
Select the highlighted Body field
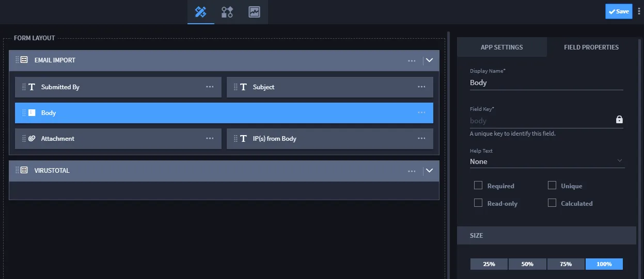click(224, 113)
